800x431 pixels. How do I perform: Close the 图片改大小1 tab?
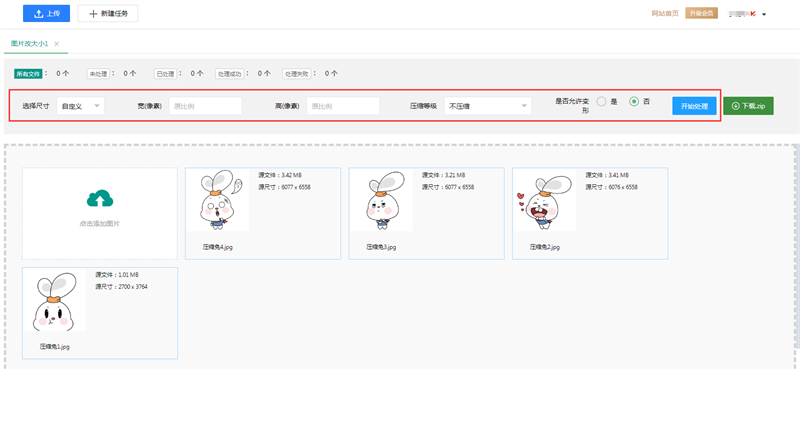tap(57, 44)
